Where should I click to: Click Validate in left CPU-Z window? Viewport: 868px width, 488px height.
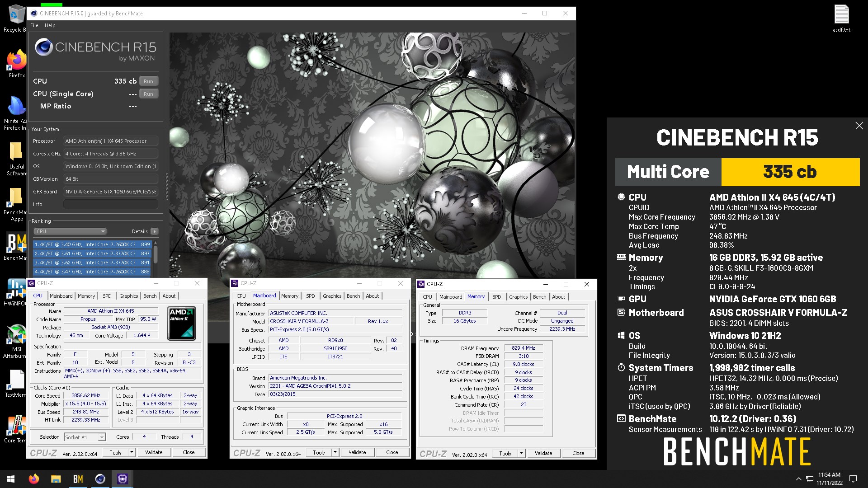coord(154,452)
